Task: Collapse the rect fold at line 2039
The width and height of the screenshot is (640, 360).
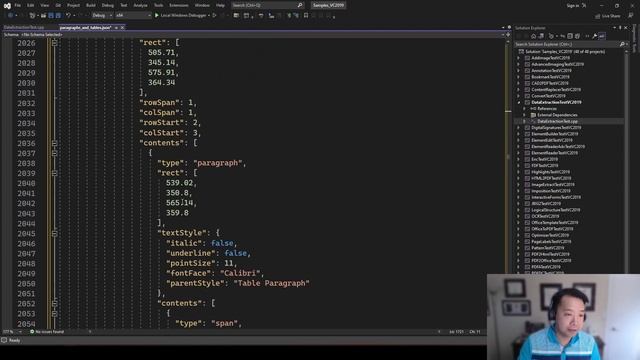Action: 54,173
